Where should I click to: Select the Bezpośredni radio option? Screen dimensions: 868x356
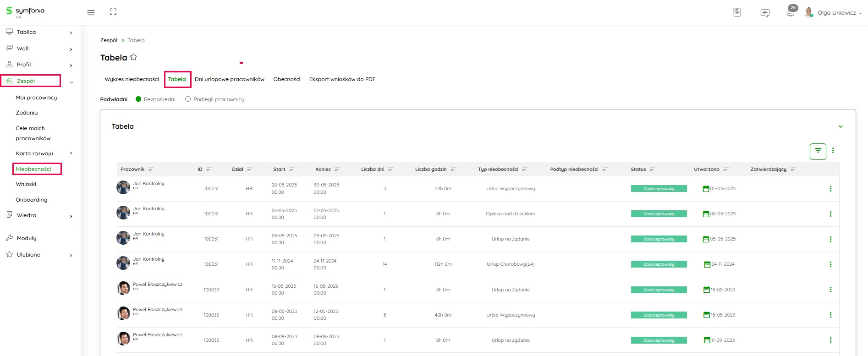[x=138, y=99]
